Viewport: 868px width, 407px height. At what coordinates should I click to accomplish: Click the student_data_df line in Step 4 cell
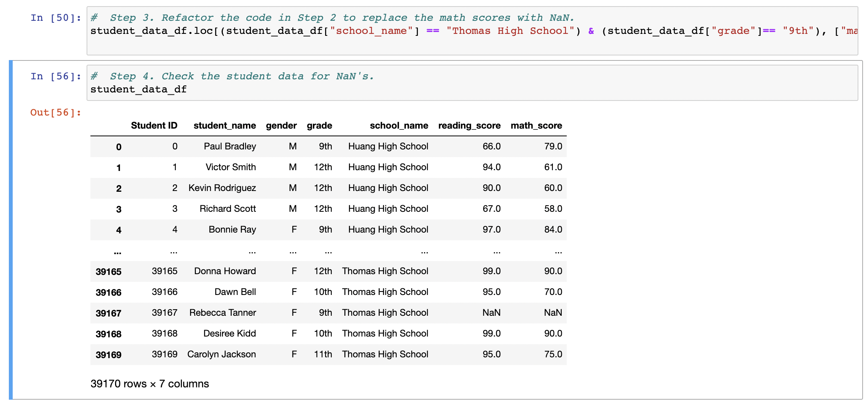[x=138, y=89]
